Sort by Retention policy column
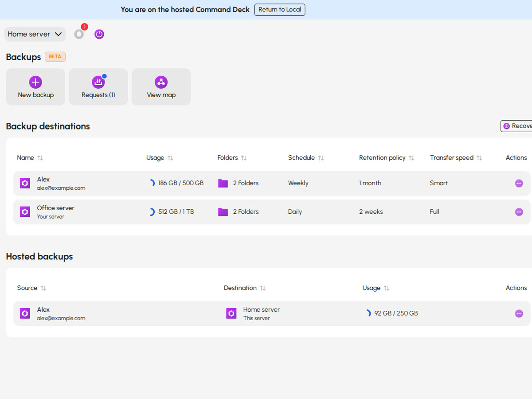Viewport: 532px width, 399px height. click(x=411, y=158)
